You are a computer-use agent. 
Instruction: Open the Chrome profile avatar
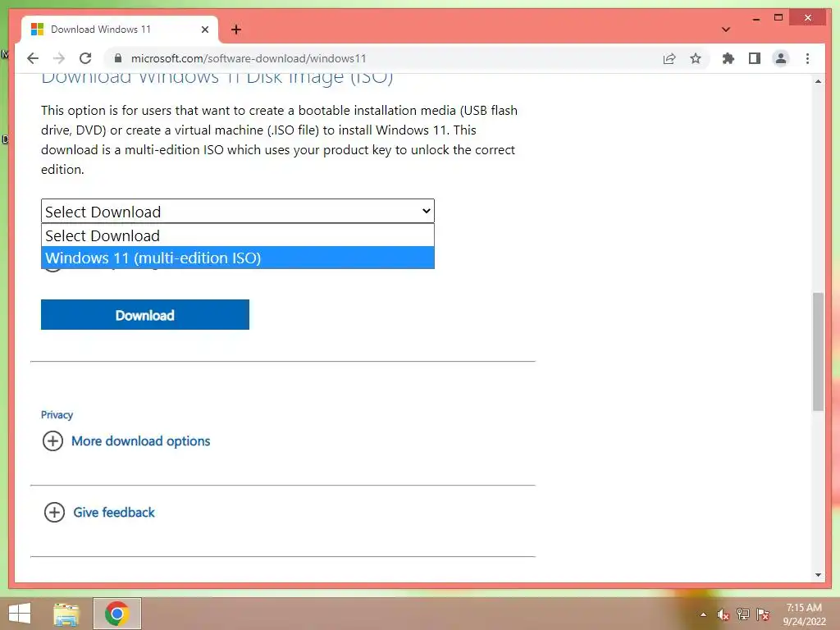click(781, 58)
